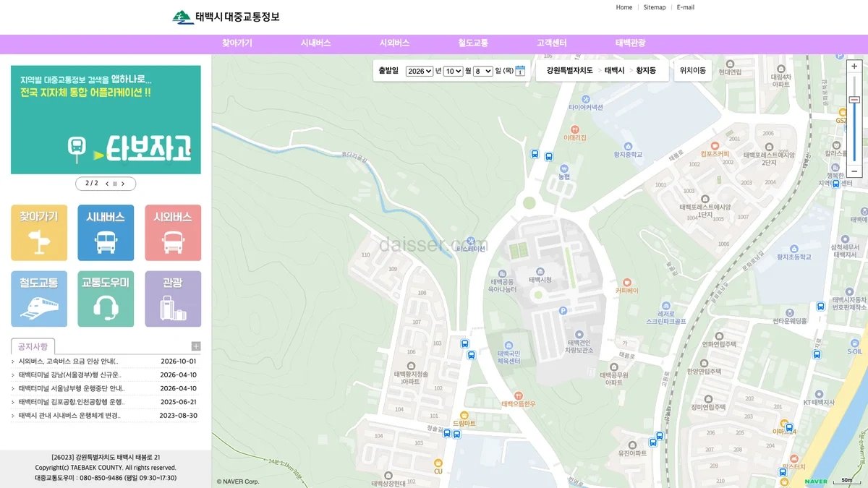Open 태백관광 in the purple navigation bar
Viewport: 868px width, 488px height.
click(631, 43)
